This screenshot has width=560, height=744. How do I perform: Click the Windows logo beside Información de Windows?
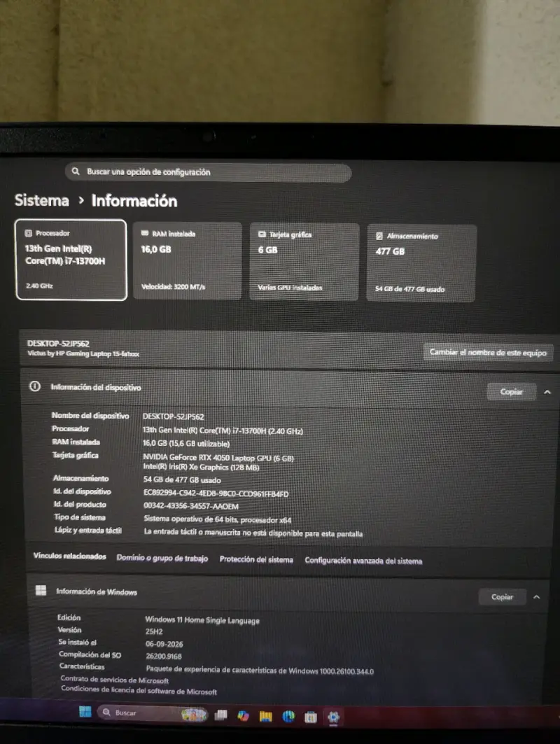click(41, 590)
